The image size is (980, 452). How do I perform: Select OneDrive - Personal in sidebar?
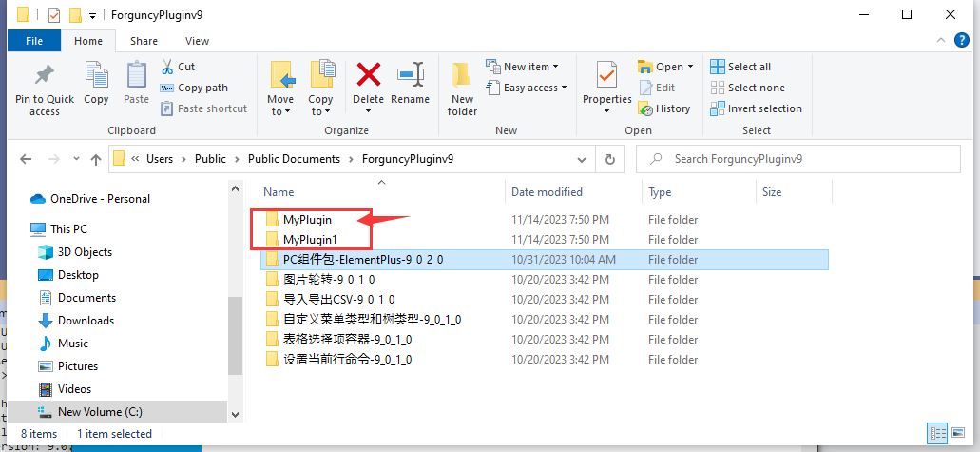coord(90,199)
